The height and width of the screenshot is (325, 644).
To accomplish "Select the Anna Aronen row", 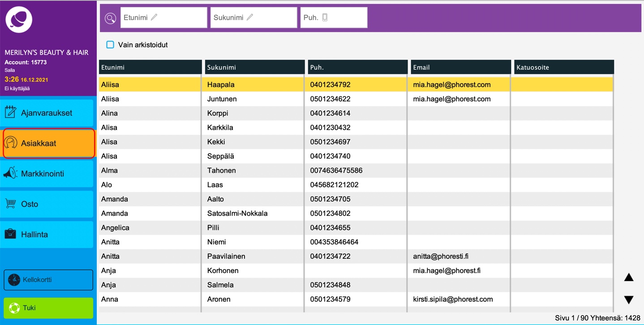I will (356, 299).
